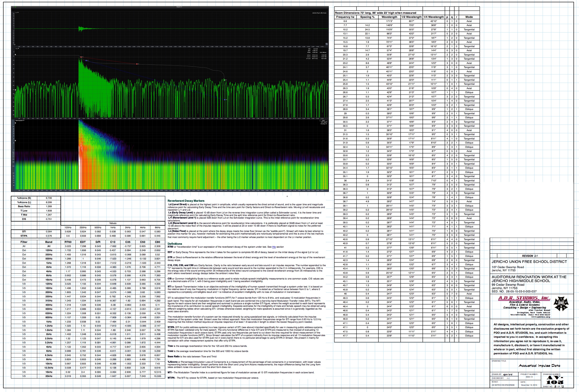
Task: Open the Lin scale dropdown in Smaart
Action: pyautogui.click(x=17, y=12)
